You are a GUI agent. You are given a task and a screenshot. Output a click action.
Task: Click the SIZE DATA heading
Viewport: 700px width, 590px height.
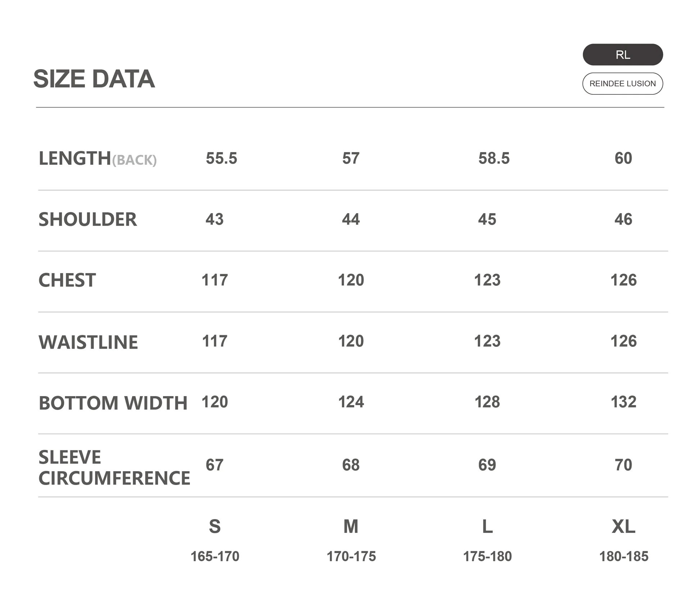[x=94, y=79]
